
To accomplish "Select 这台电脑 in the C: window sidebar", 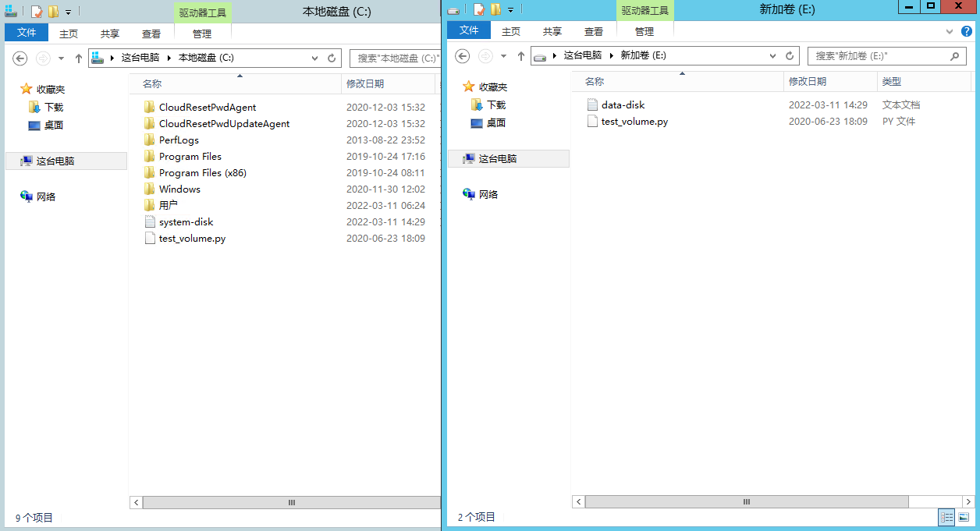I will (66, 161).
